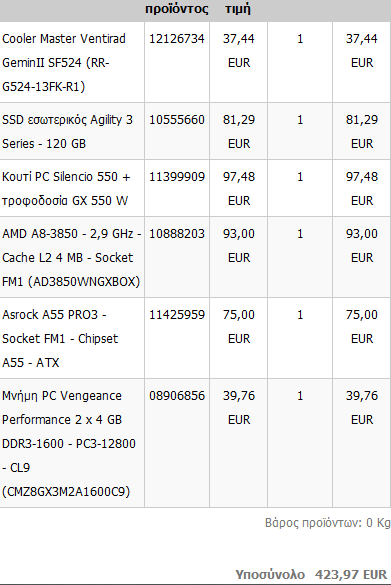Click product code 12126734
391x585 pixels.
177,39
